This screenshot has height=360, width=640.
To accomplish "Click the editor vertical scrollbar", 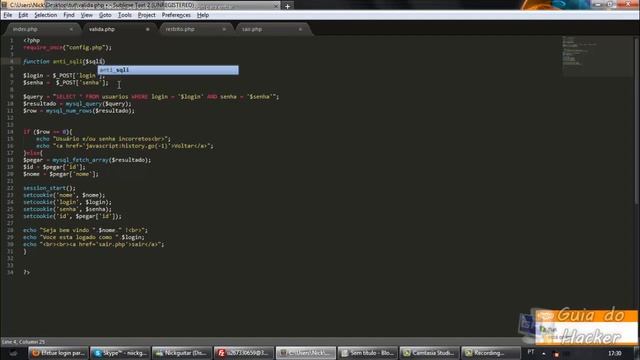I will tap(636, 120).
